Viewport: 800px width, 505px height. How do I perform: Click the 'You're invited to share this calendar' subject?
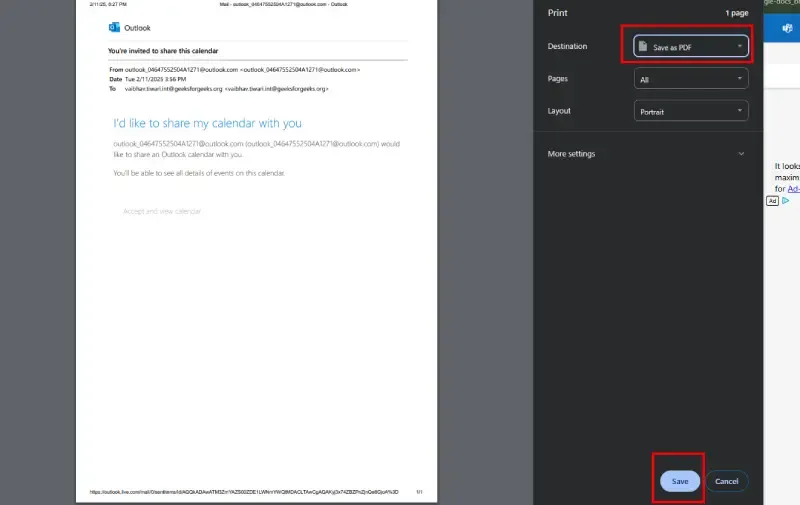click(163, 50)
